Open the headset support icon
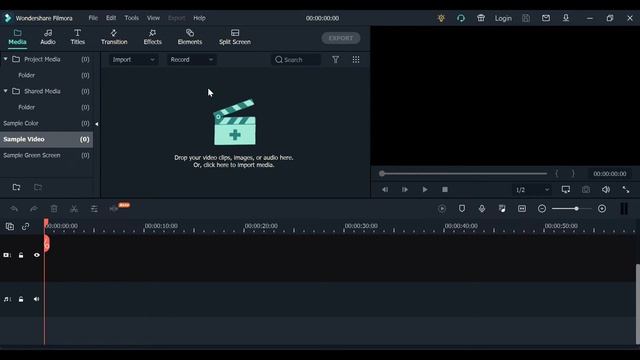The width and height of the screenshot is (640, 360). pos(461,18)
